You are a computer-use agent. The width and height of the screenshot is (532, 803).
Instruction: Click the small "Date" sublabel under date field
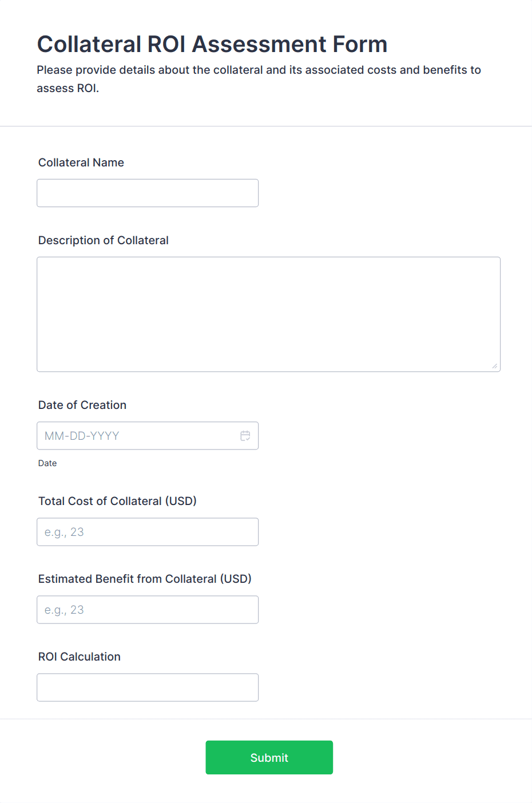pyautogui.click(x=47, y=463)
